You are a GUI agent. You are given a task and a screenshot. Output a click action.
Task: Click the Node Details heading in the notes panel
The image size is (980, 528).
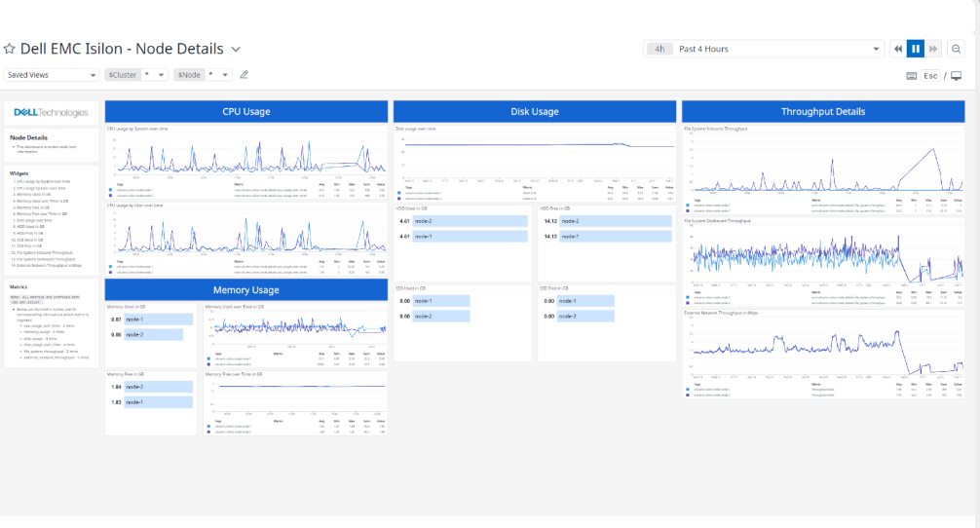point(29,137)
